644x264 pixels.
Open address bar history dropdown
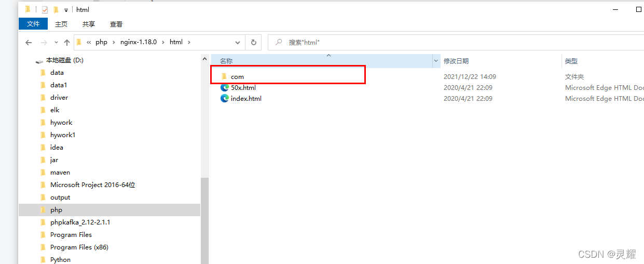[x=238, y=42]
